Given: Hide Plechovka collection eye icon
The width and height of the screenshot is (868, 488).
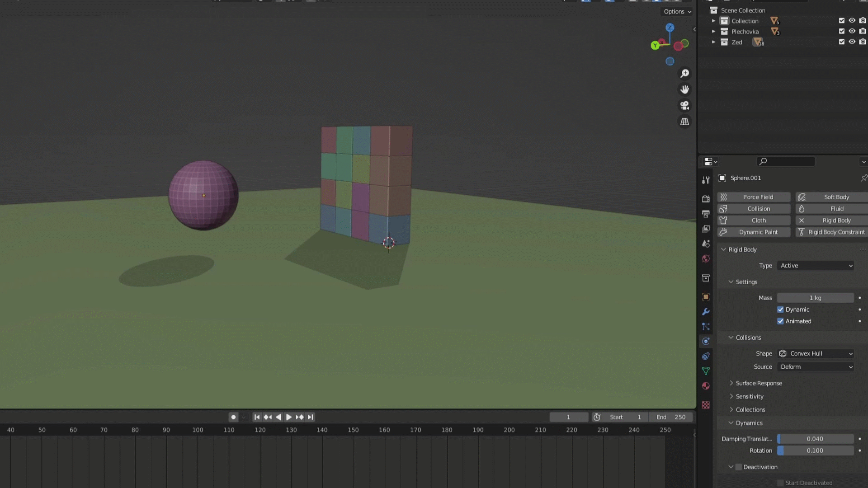Looking at the screenshot, I should tap(852, 31).
